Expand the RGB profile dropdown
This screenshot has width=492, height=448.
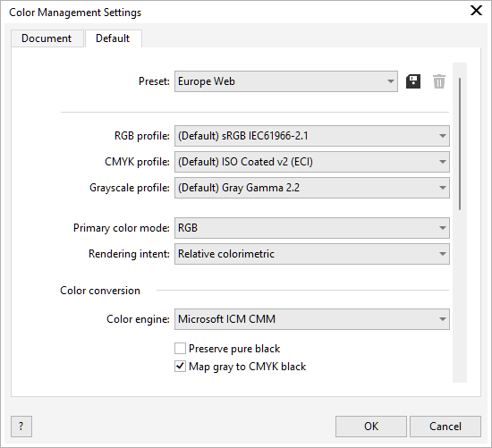[x=312, y=136]
